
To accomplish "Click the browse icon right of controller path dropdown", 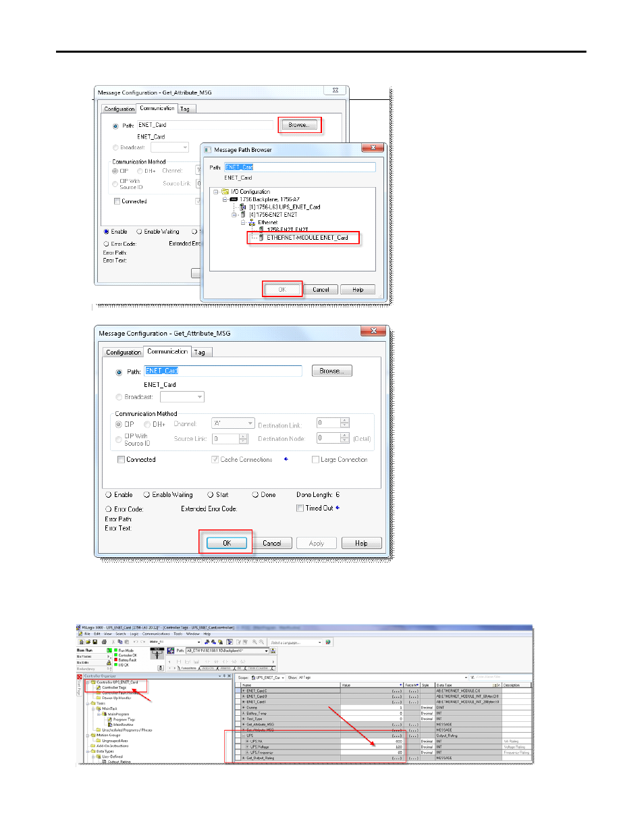I will click(273, 651).
